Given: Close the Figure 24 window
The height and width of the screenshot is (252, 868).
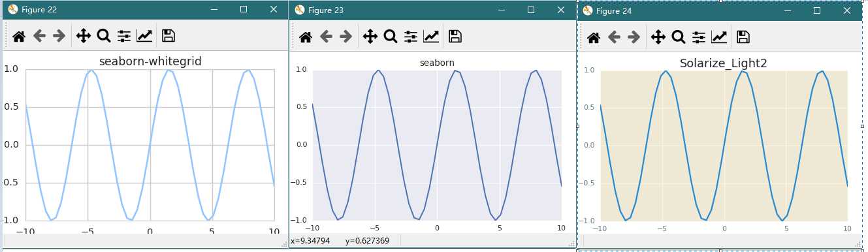Looking at the screenshot, I should (847, 10).
